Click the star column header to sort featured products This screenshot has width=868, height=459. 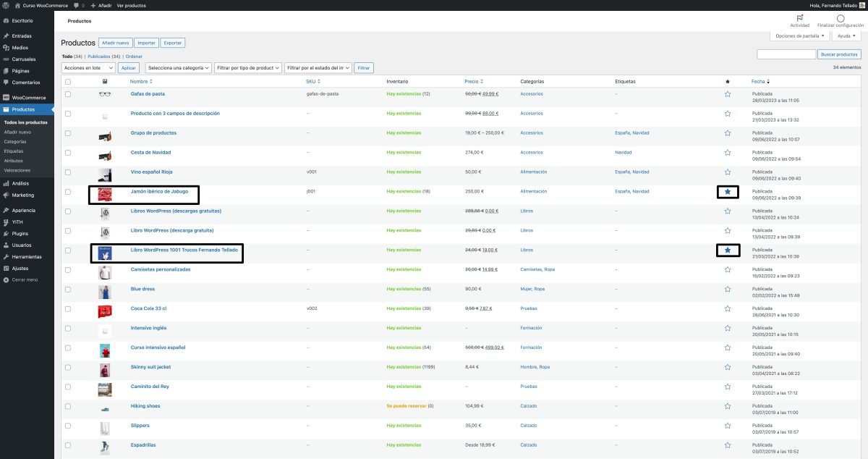pyautogui.click(x=727, y=81)
